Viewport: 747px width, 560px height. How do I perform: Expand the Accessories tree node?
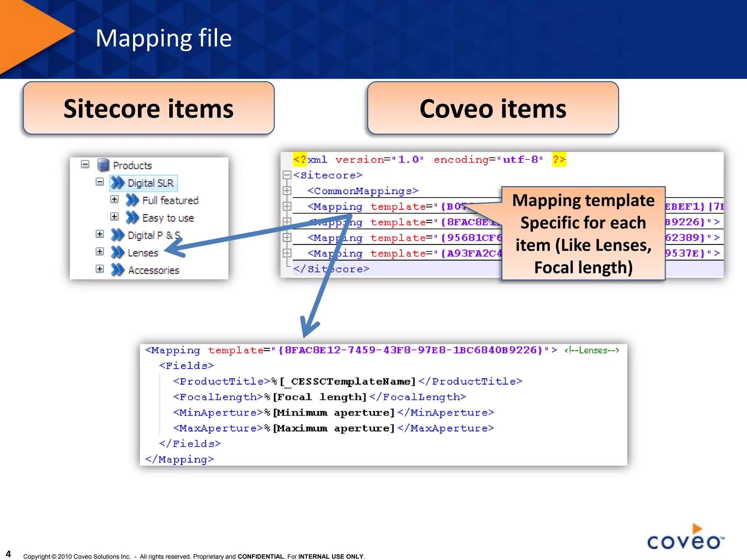coord(100,269)
